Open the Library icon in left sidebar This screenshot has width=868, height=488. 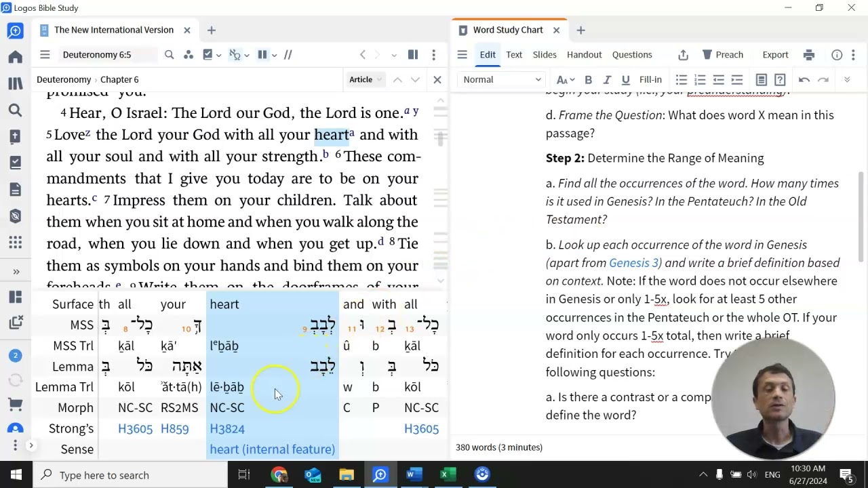click(15, 84)
